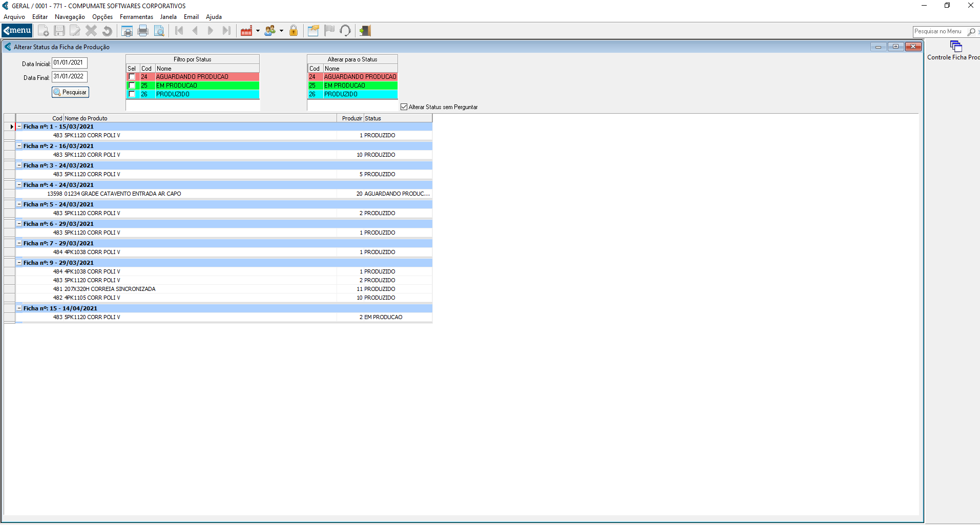Image resolution: width=980 pixels, height=525 pixels.
Task: Open factory icon dropdown arrow
Action: pos(258,31)
